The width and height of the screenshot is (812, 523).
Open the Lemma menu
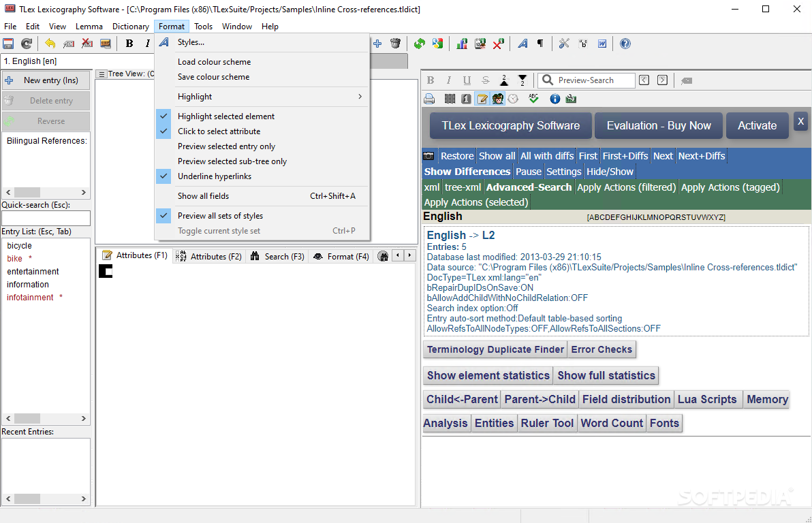89,27
